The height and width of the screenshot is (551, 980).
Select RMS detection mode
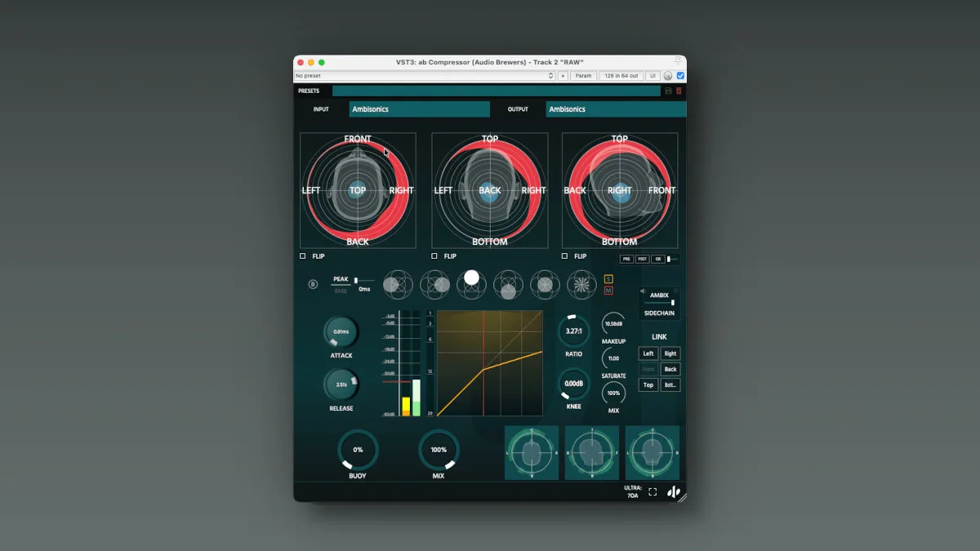click(x=341, y=290)
